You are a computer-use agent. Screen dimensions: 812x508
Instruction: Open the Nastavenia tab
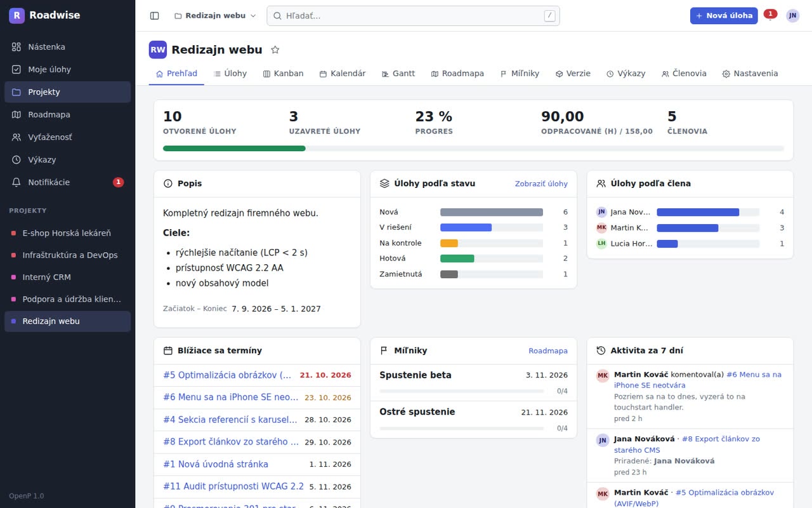750,74
